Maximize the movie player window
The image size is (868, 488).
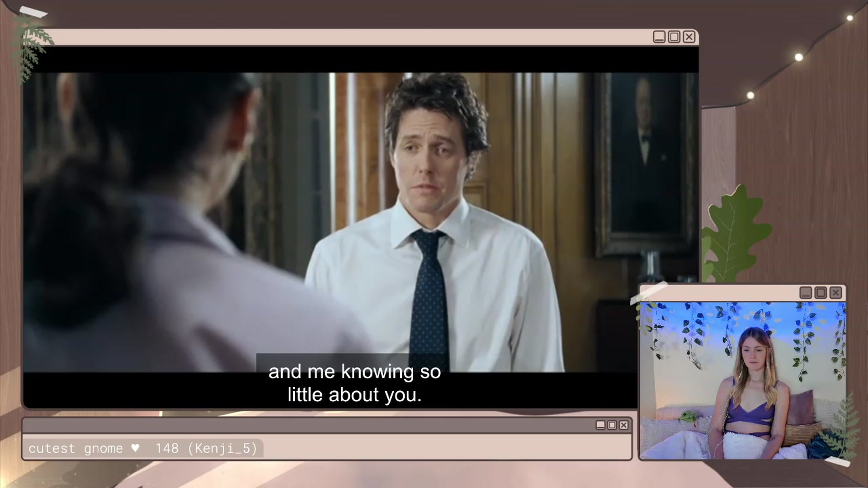point(674,37)
